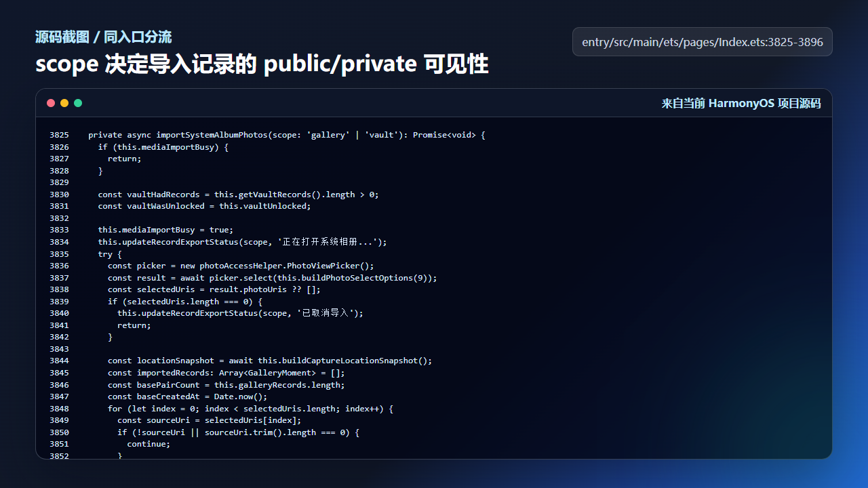Click the 'const baseCreatedAt = Date.now();' line
Viewport: 868px width, 488px height.
point(188,396)
